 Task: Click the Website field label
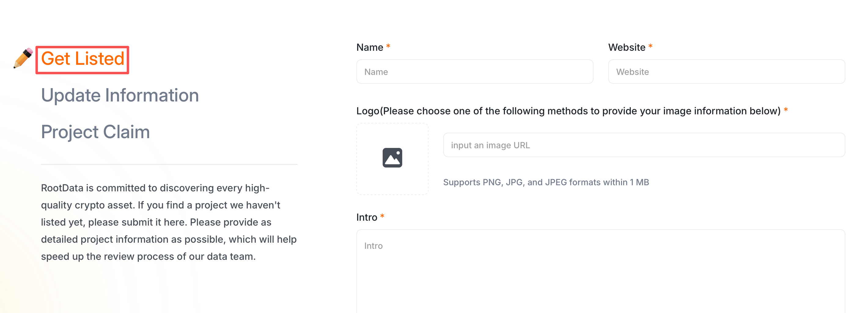[627, 47]
